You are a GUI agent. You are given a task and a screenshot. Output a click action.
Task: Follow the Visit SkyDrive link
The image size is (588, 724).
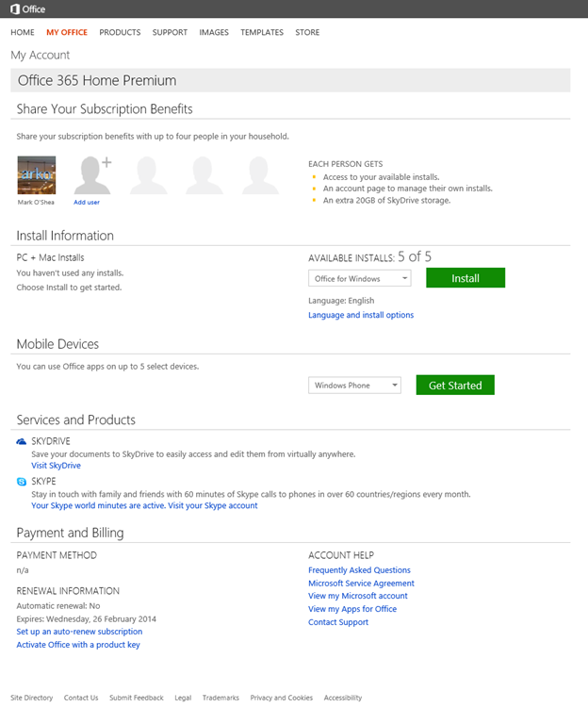56,466
